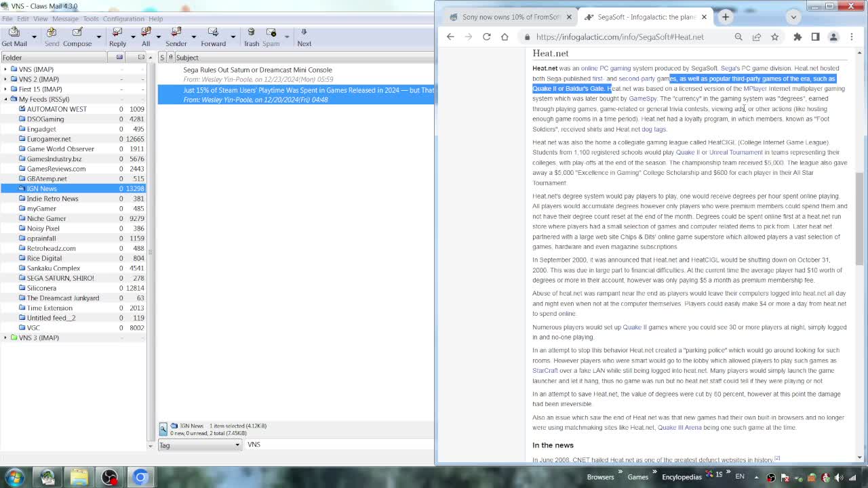Click the new messages column icon in folder header
868x488 pixels.
pyautogui.click(x=119, y=58)
